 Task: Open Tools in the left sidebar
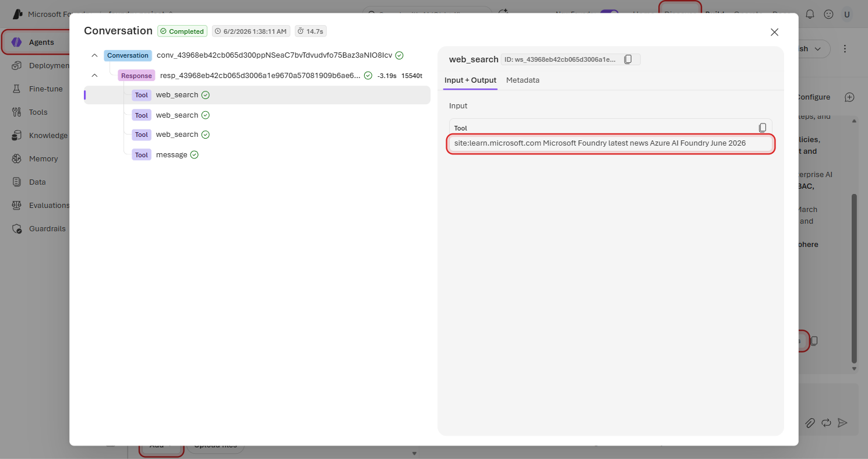[x=38, y=112]
